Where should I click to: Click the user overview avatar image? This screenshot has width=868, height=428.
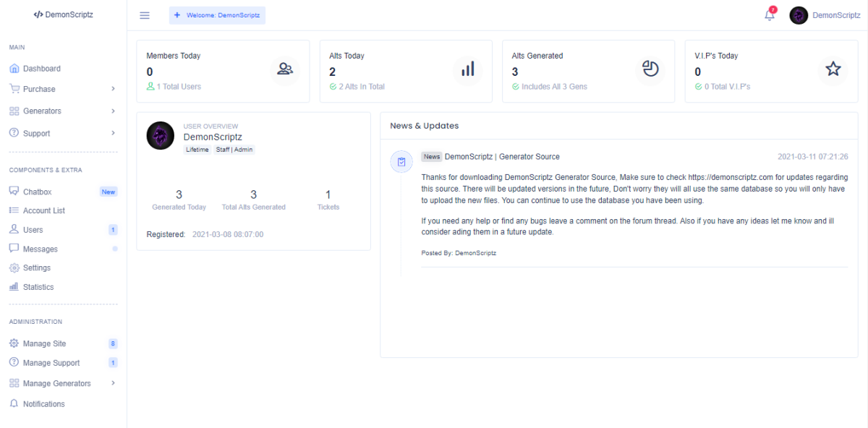161,136
